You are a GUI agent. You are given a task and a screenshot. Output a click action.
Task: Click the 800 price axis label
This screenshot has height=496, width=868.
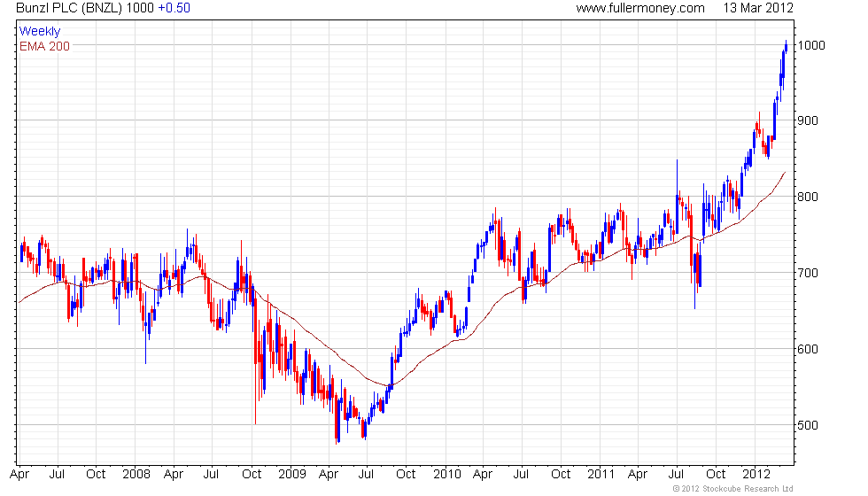pos(808,197)
